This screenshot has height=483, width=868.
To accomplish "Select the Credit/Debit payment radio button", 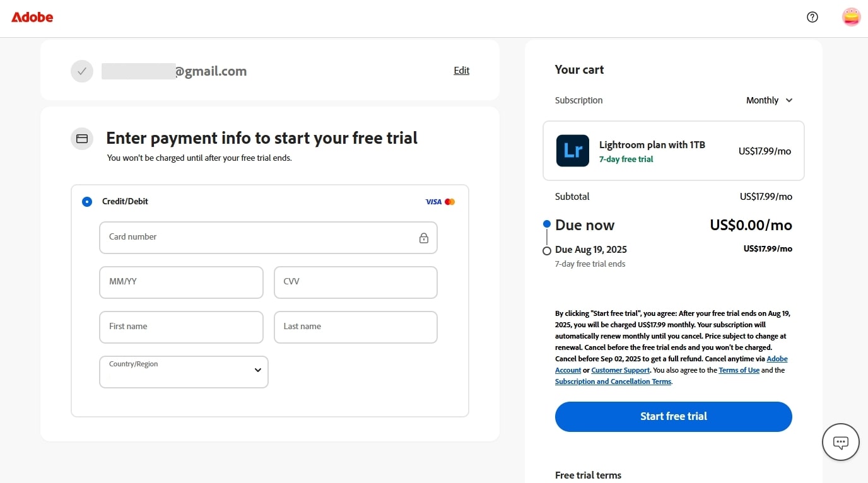I will pos(87,201).
